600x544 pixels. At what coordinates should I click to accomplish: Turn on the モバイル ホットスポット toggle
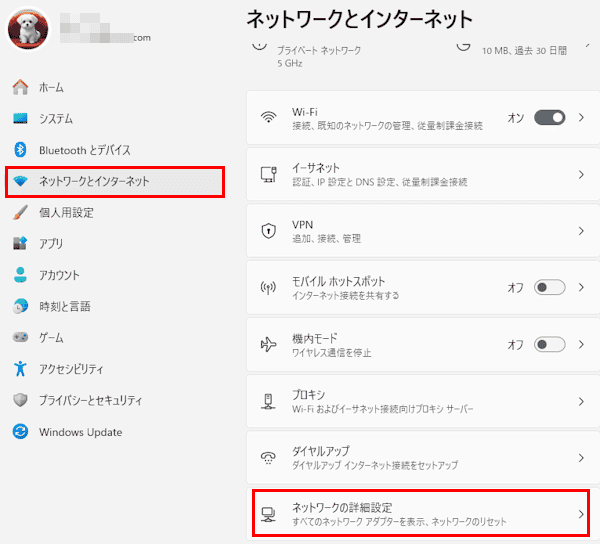[549, 287]
